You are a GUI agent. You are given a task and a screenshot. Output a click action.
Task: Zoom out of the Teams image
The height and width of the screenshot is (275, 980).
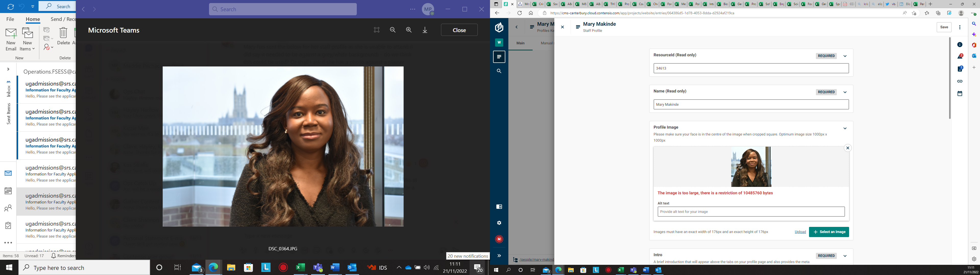(393, 30)
